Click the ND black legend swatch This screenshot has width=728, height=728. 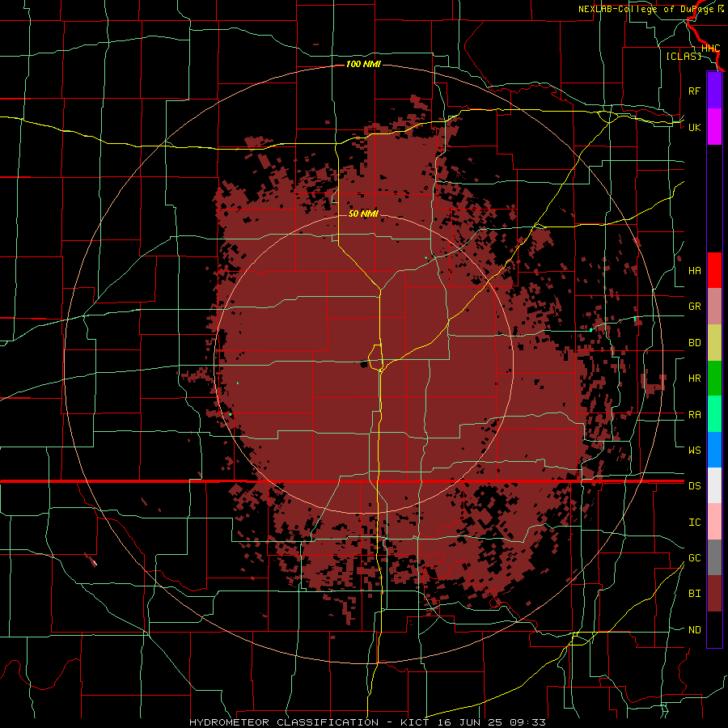coord(714,629)
